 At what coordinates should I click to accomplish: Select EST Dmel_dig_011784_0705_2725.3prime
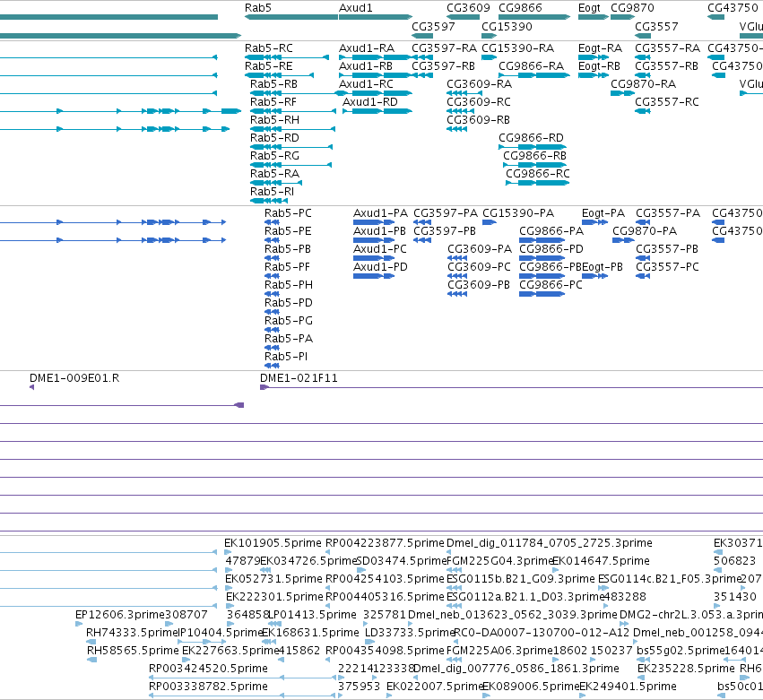pyautogui.click(x=550, y=543)
